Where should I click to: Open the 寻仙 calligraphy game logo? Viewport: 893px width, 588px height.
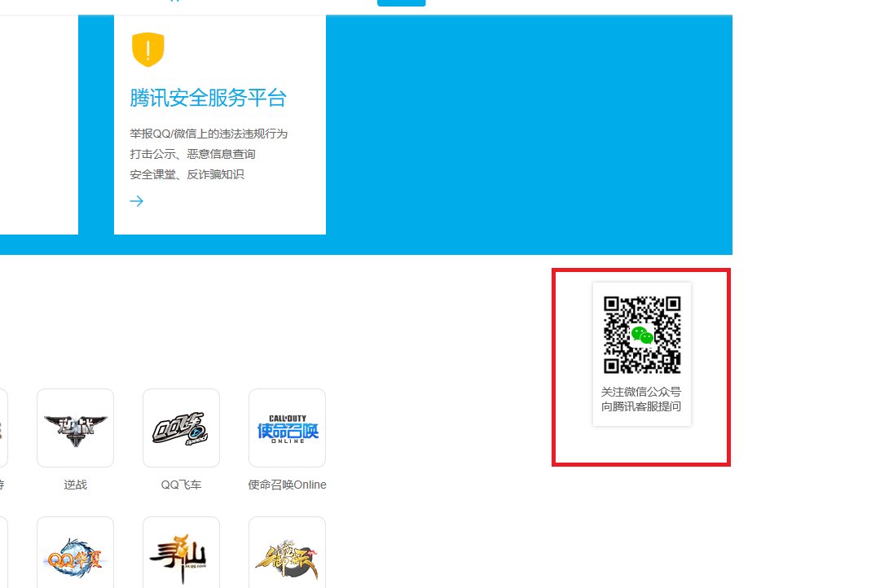181,552
